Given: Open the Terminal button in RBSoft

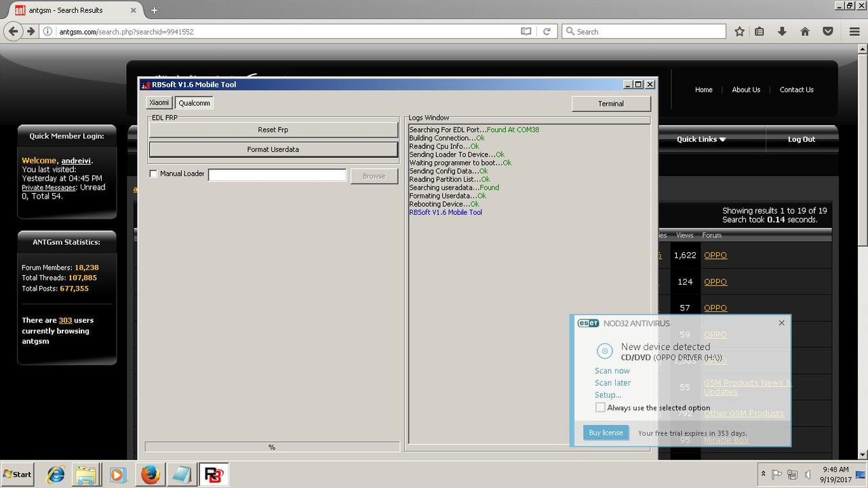Looking at the screenshot, I should (x=611, y=104).
